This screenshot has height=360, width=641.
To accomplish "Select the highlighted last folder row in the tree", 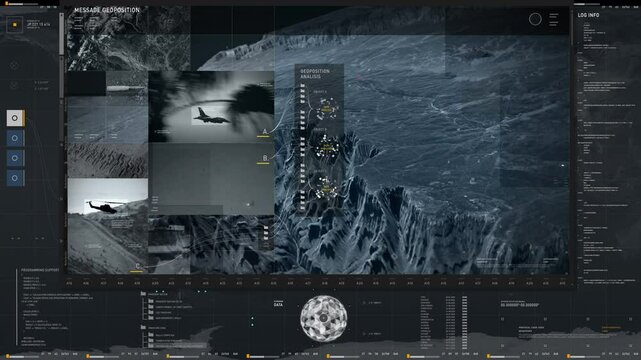I will click(x=176, y=346).
